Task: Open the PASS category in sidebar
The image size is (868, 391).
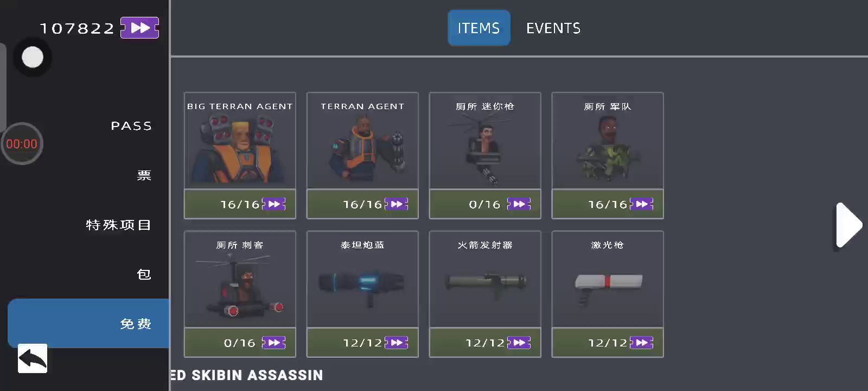Action: (131, 126)
